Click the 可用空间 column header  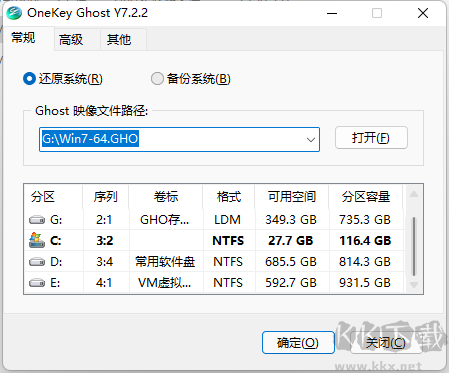[292, 197]
